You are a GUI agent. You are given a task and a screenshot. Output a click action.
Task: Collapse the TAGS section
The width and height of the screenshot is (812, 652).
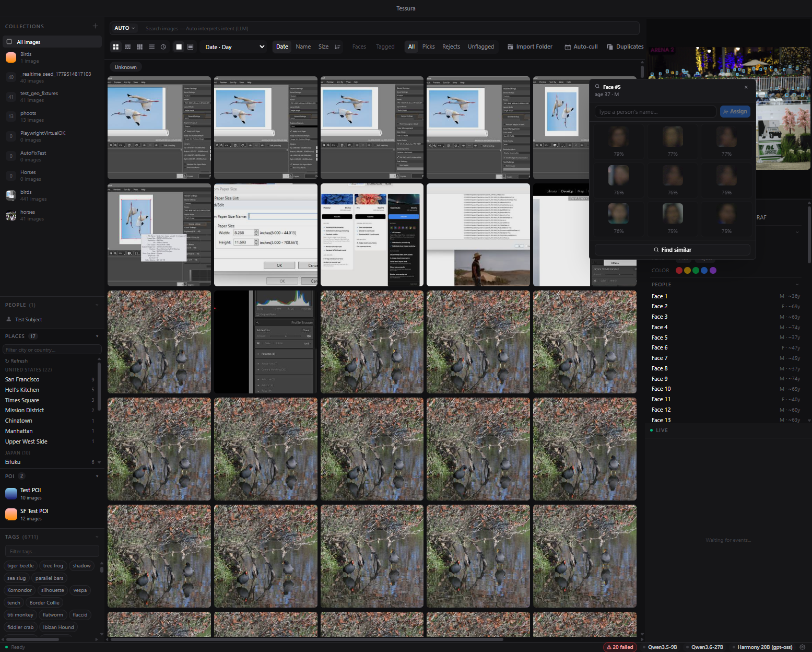[x=97, y=537]
